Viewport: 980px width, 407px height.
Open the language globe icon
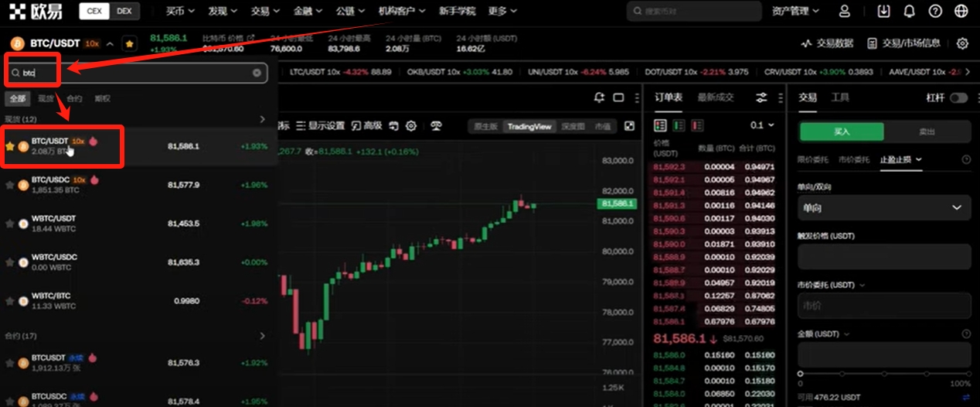click(x=961, y=12)
